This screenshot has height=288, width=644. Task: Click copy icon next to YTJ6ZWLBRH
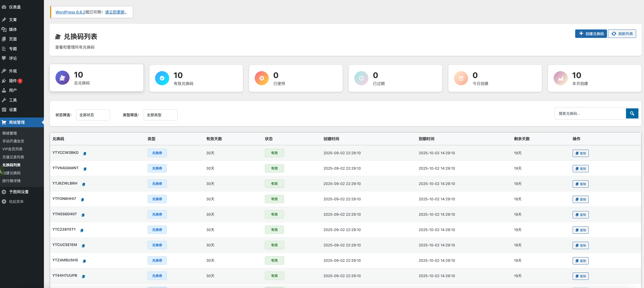[x=84, y=184]
